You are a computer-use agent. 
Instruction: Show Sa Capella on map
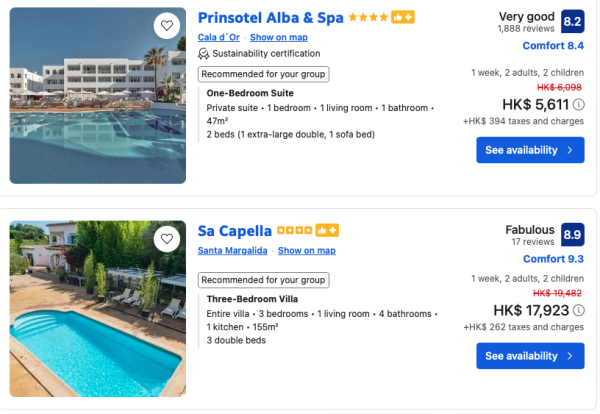[306, 250]
